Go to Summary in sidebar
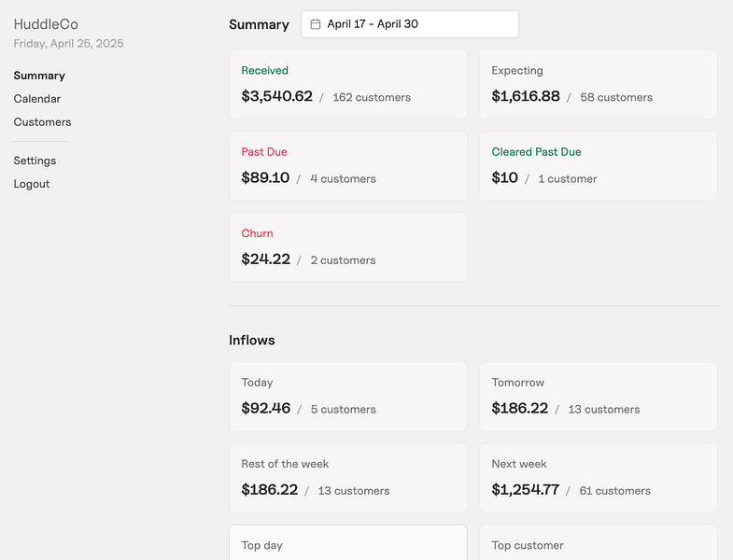733x560 pixels. click(x=39, y=76)
